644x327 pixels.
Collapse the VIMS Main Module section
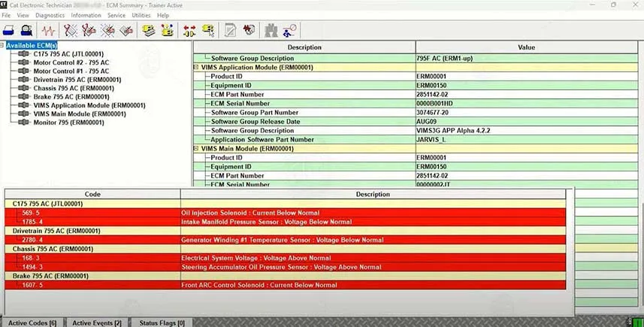[x=197, y=149]
